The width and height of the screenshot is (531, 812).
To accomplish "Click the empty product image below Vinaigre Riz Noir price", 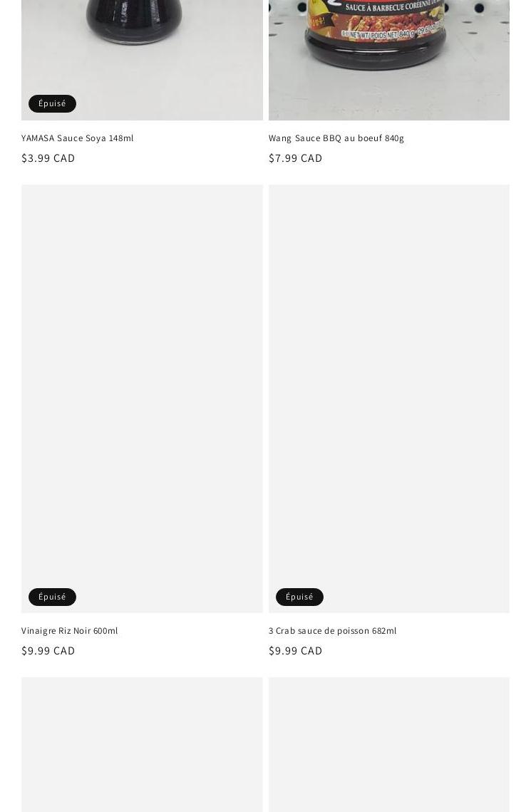I will pyautogui.click(x=142, y=745).
